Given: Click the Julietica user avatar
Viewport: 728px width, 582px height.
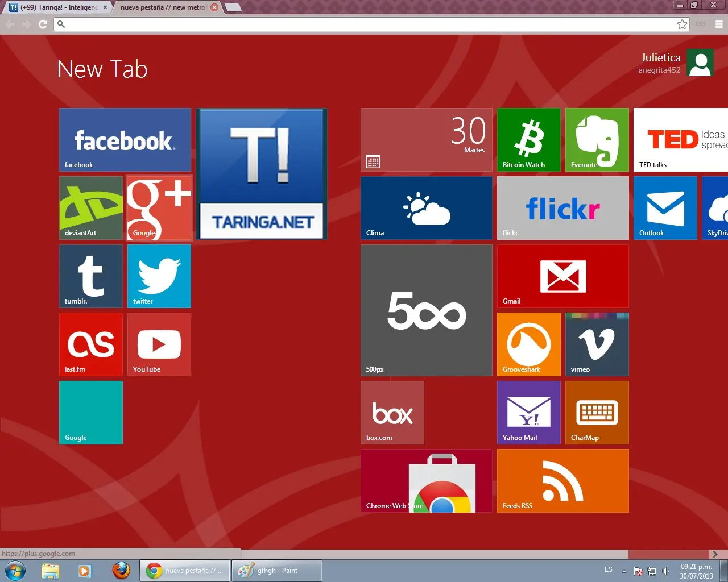Looking at the screenshot, I should (x=700, y=63).
